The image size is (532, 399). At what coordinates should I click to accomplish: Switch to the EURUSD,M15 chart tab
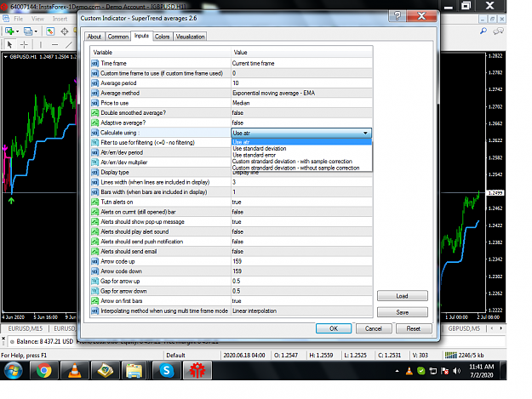coord(25,328)
